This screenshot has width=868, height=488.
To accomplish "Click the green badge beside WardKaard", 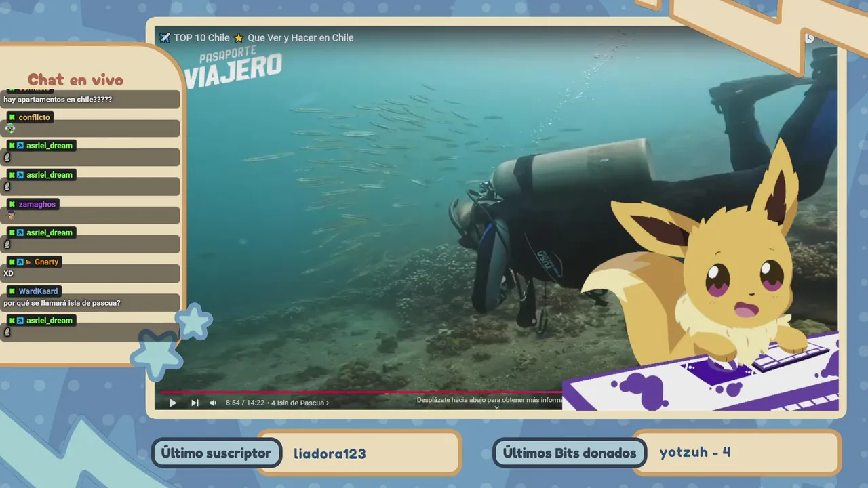I will pos(12,291).
